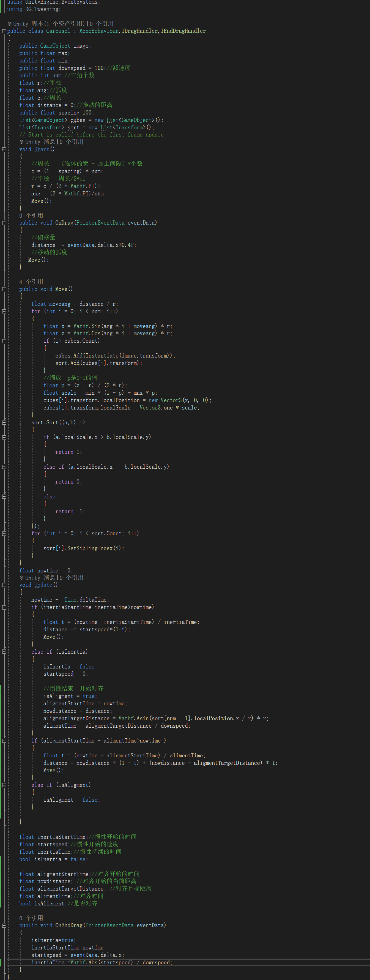
Task: Fold the 'for ... sort.Count' loop
Action: point(4,533)
